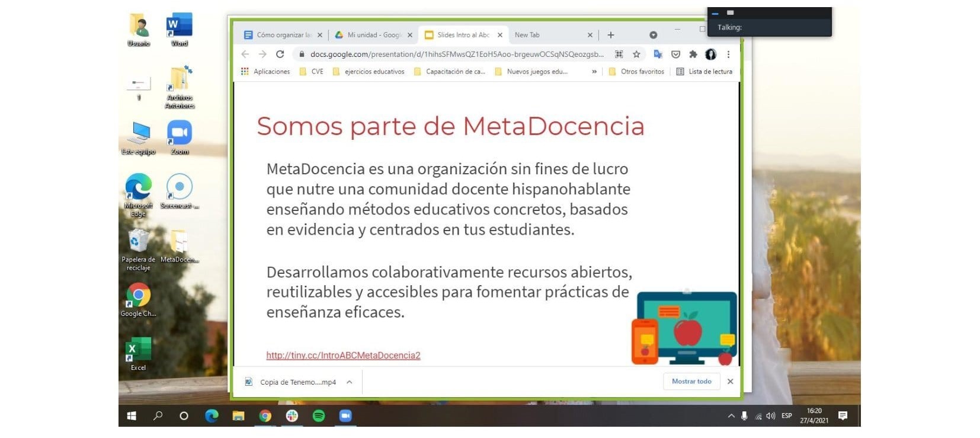Open Nuevos juegos edu... bookmark folder
The width and height of the screenshot is (980, 438).
[x=531, y=71]
